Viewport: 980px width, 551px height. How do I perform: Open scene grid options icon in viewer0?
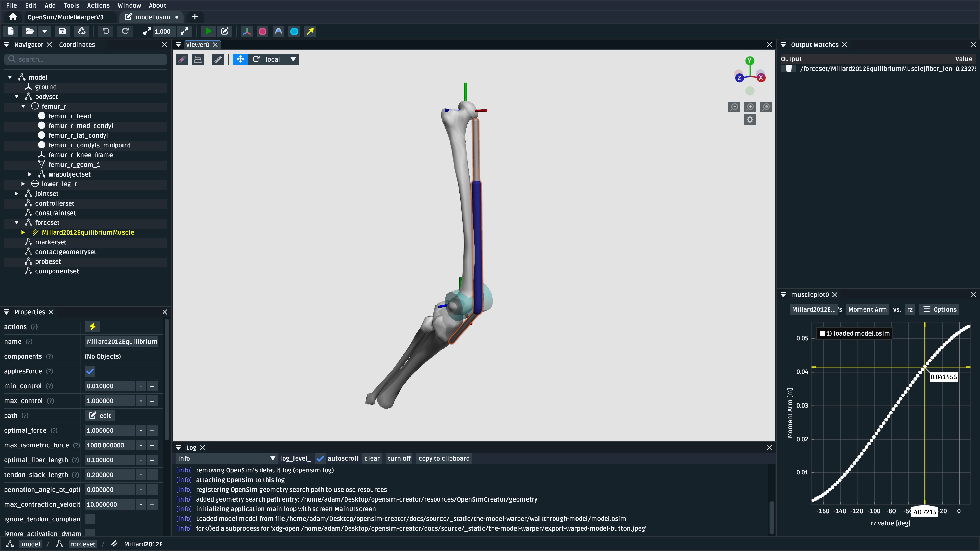[x=198, y=59]
